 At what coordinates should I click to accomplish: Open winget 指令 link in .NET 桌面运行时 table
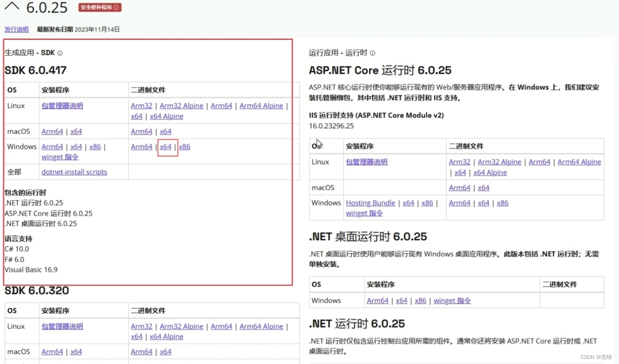point(452,301)
